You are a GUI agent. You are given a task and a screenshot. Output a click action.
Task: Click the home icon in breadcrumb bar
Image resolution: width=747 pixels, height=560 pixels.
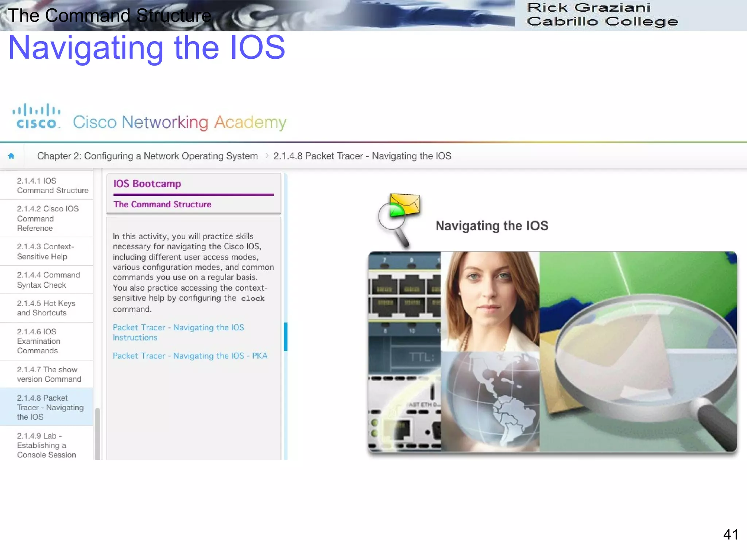click(11, 156)
